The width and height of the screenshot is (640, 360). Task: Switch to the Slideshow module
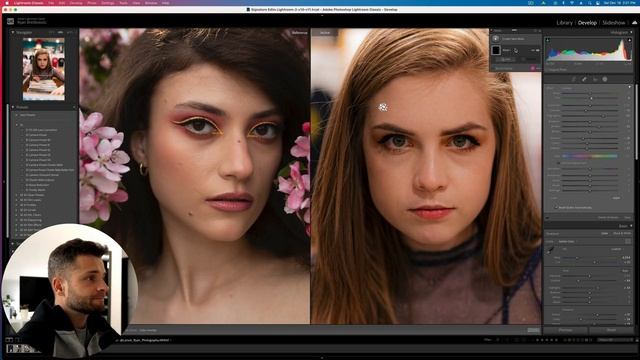(613, 23)
